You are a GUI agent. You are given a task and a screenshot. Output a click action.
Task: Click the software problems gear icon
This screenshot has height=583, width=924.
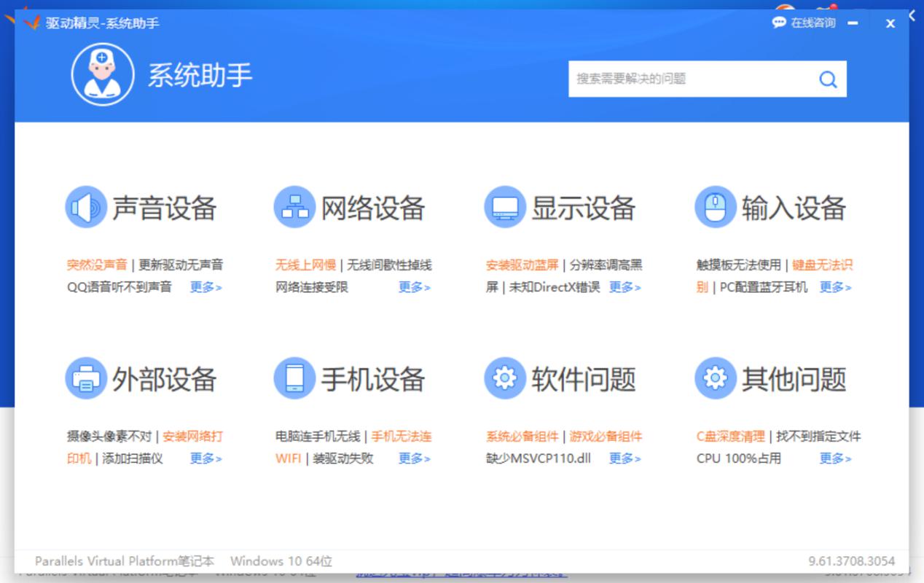click(504, 378)
